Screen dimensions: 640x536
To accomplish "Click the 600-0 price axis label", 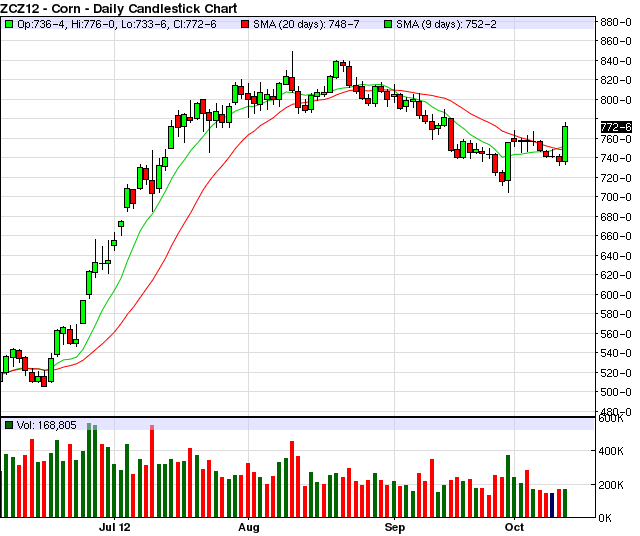I will 616,294.
